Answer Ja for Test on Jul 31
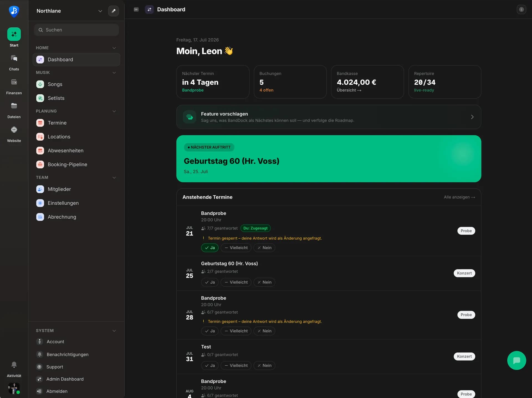Image resolution: width=532 pixels, height=398 pixels. [210, 365]
